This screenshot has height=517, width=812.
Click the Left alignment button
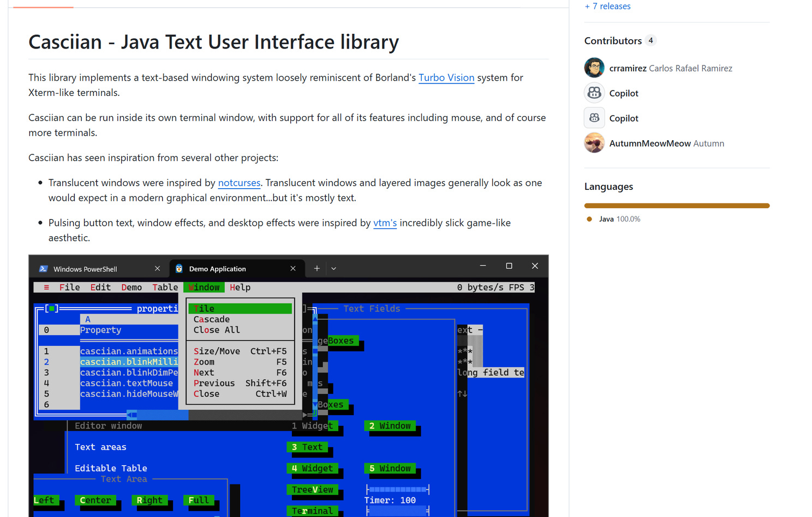point(46,500)
